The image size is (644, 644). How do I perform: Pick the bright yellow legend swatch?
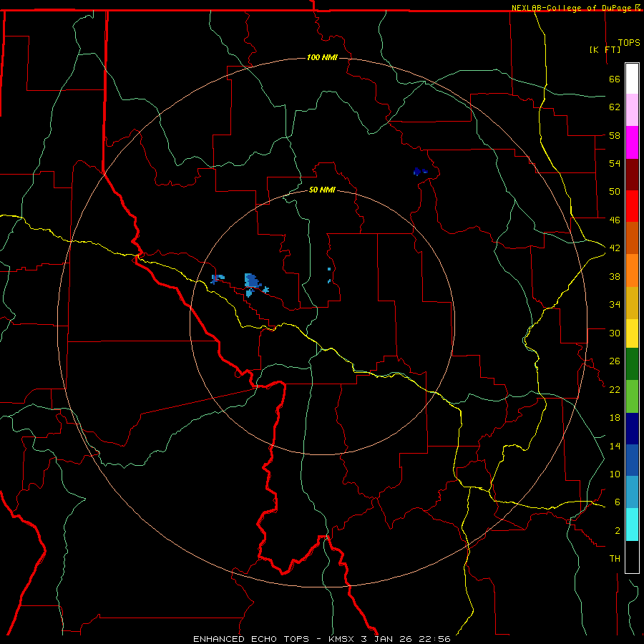(632, 333)
